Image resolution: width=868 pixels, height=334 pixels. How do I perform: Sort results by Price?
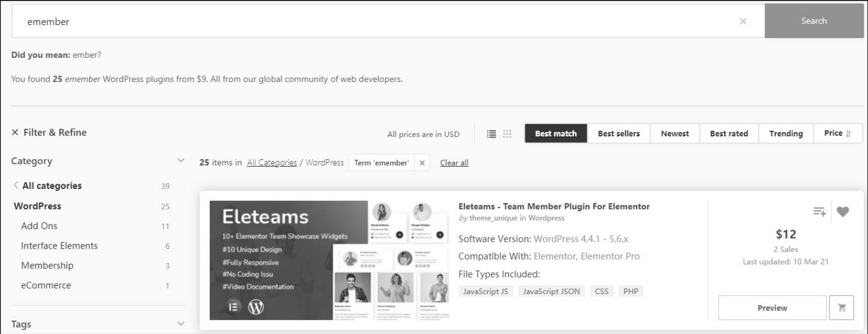(838, 133)
